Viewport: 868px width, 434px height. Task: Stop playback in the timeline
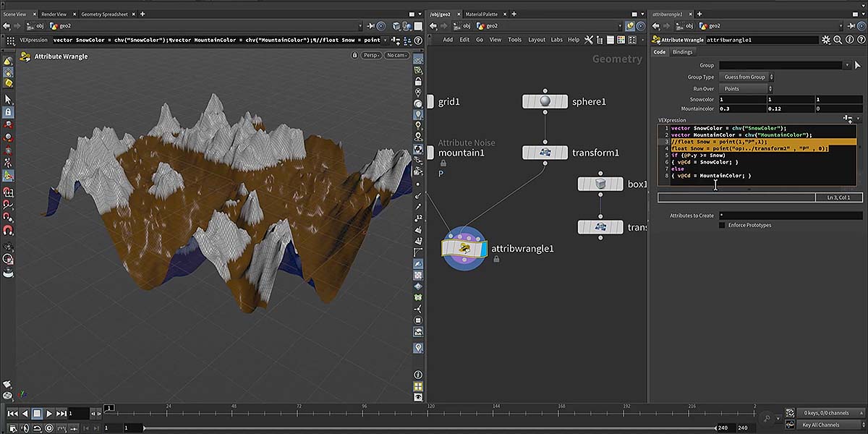[37, 413]
